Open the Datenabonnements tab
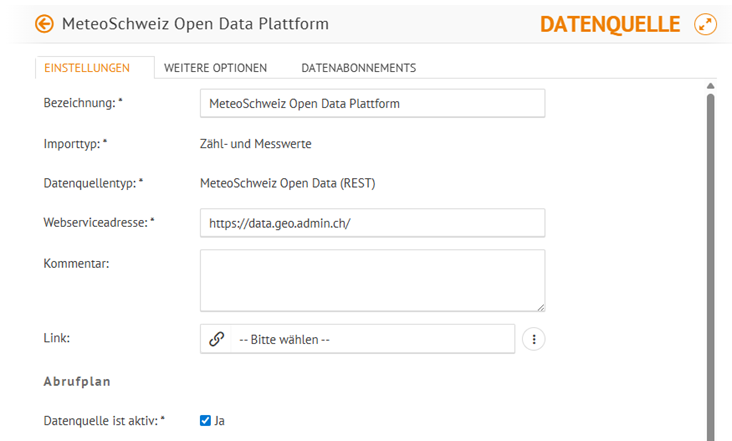 pyautogui.click(x=359, y=68)
